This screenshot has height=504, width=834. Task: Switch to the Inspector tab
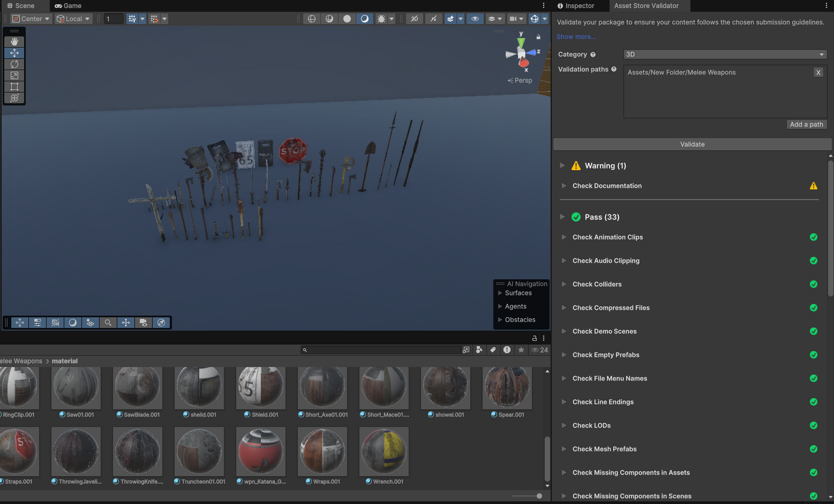pyautogui.click(x=576, y=6)
